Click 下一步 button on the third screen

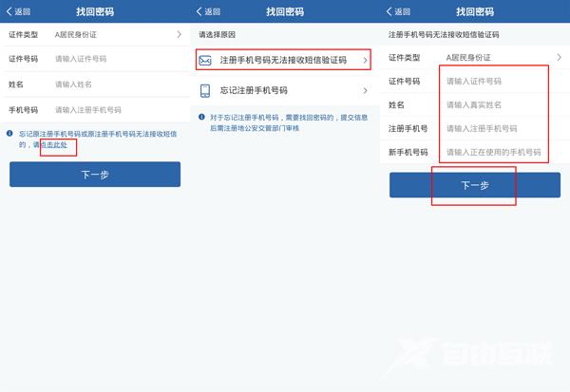475,185
